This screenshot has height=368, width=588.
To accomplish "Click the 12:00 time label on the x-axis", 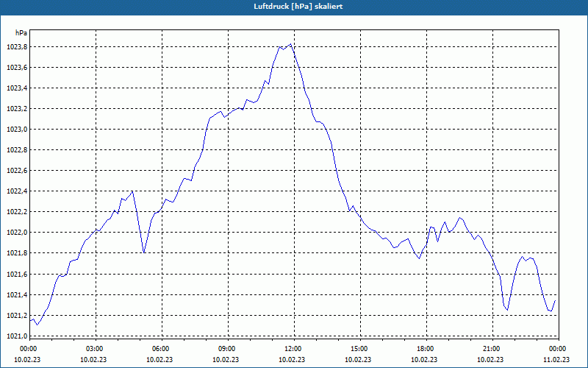I will pos(294,349).
